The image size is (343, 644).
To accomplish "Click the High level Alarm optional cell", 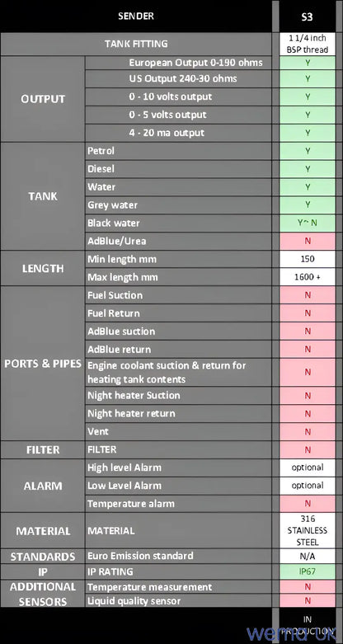I will (x=308, y=468).
